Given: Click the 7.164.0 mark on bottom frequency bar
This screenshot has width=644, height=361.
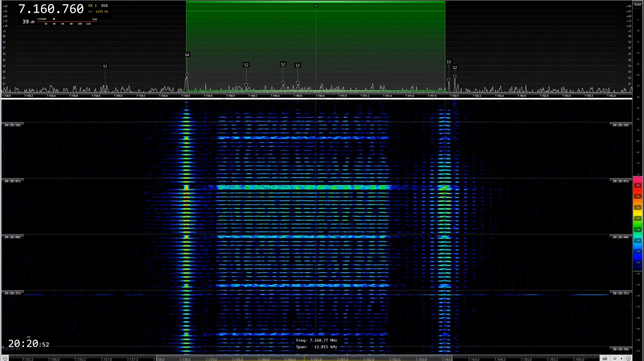Looking at the screenshot, I should pos(473,359).
